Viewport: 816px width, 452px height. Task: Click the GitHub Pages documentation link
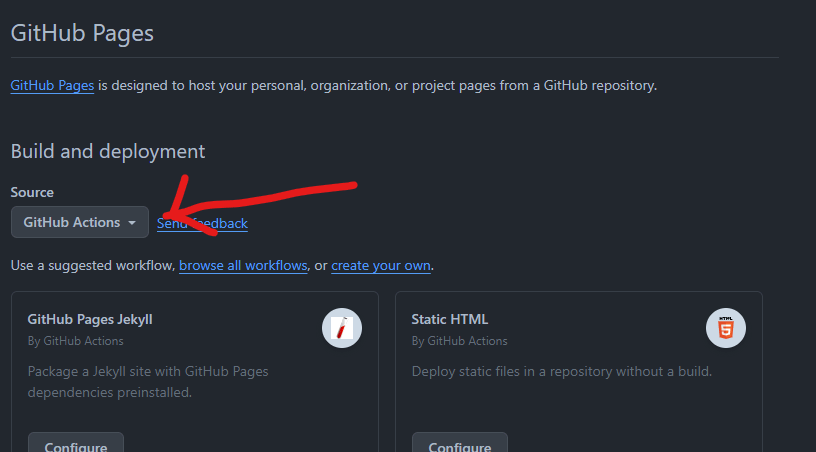pyautogui.click(x=52, y=85)
